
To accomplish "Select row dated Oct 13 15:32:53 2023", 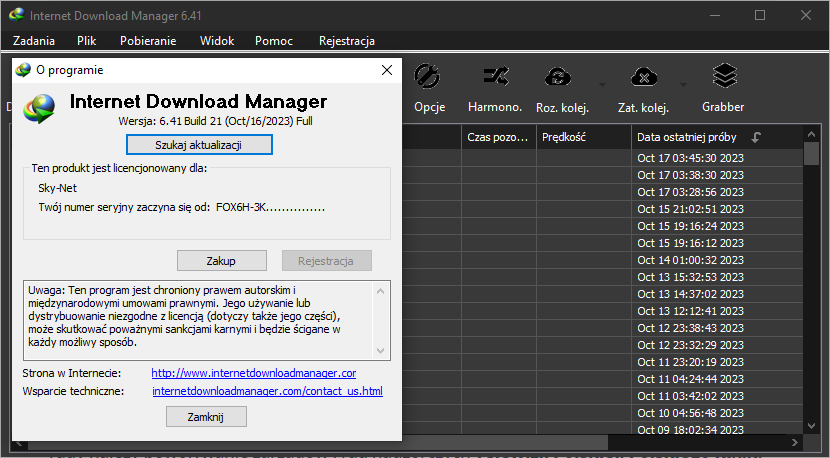I will click(690, 277).
